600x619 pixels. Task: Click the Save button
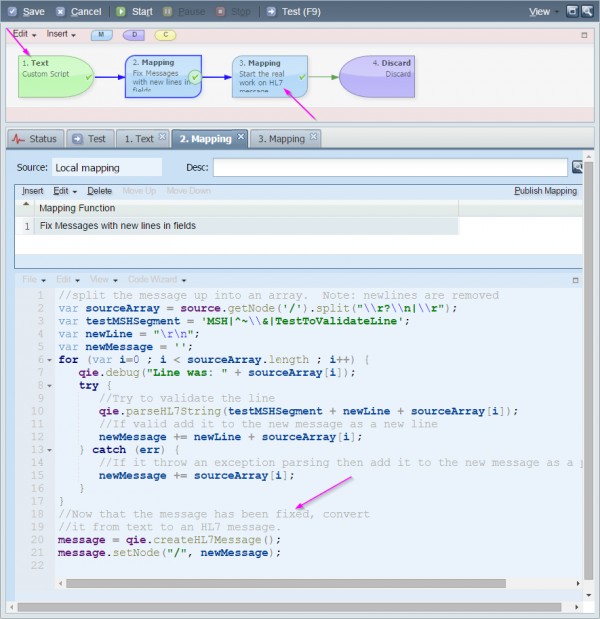[x=26, y=11]
